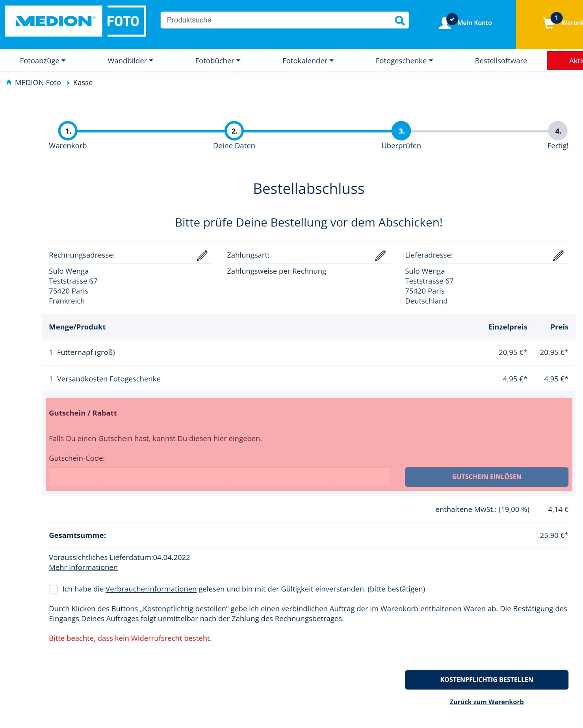The image size is (583, 728).
Task: Open the Bestellsoftware menu item
Action: coord(501,61)
